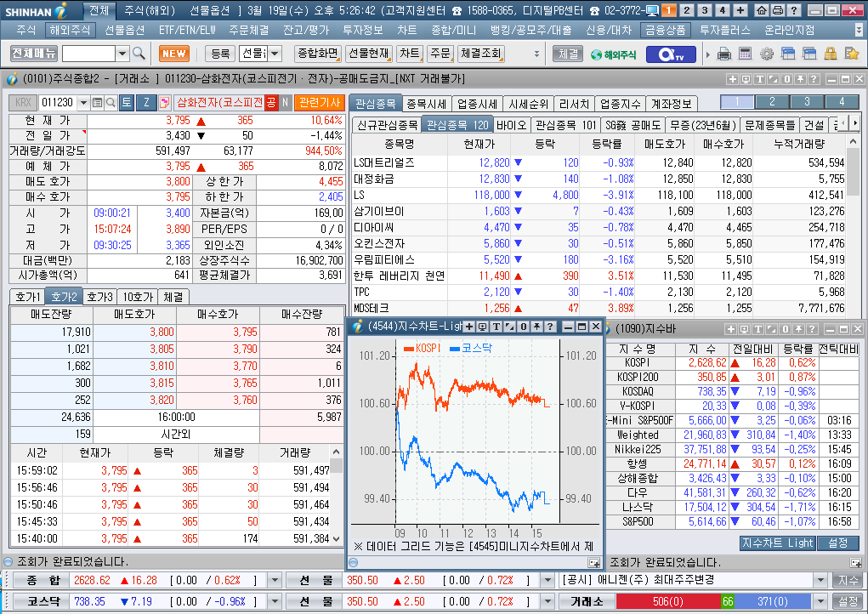Viewport: 868px width, 614px height.
Task: Switch to virtual screen 2 in the title bar
Action: (686, 10)
